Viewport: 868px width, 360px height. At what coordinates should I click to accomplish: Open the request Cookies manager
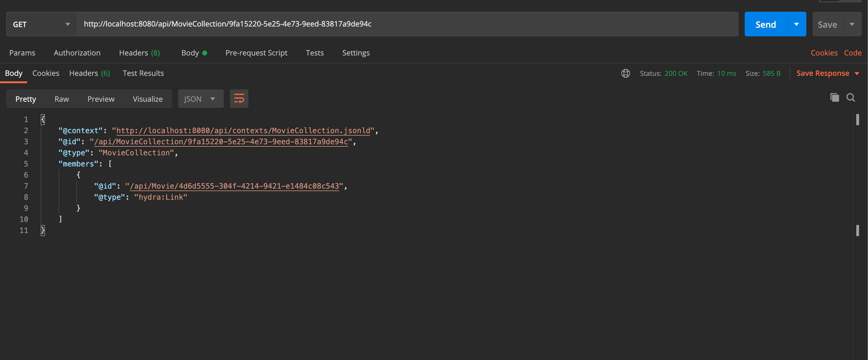click(x=824, y=53)
